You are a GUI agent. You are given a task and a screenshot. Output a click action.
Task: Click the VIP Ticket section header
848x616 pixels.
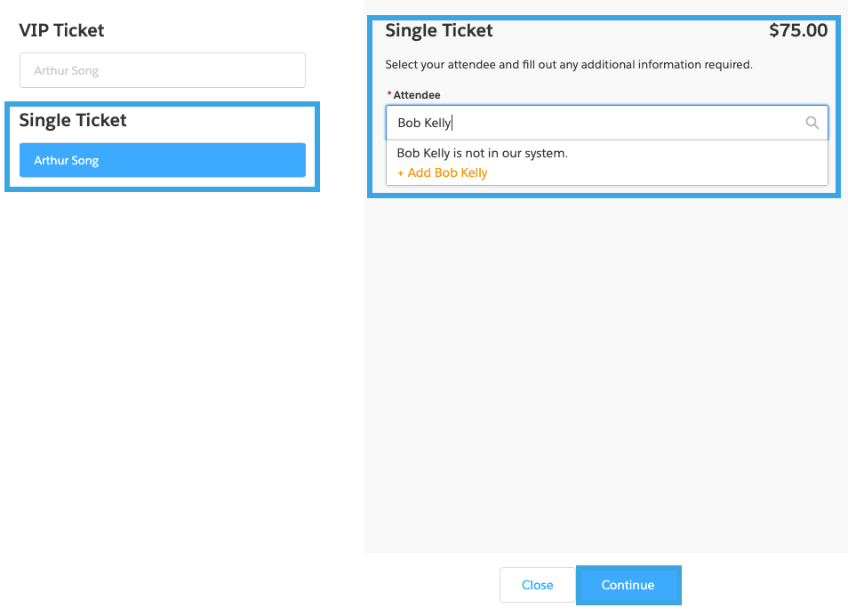(x=60, y=29)
